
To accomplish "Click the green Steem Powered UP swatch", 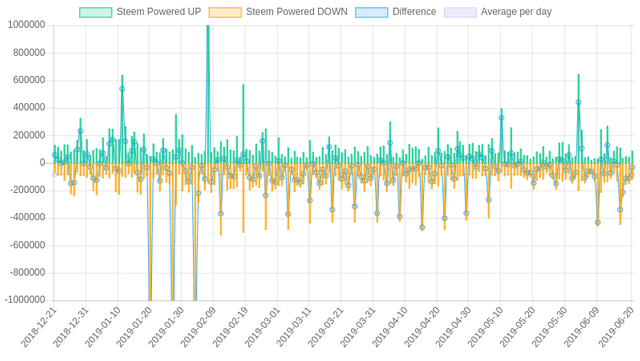I will (96, 12).
